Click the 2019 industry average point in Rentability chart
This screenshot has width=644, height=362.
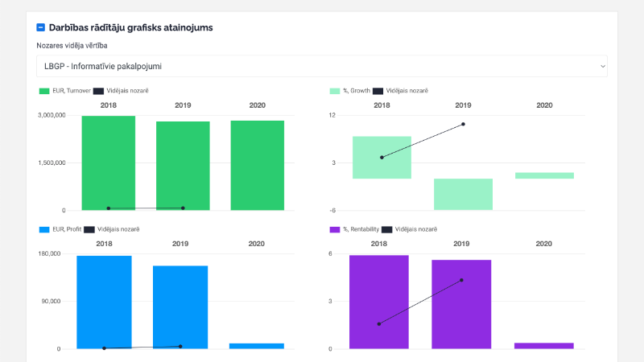coord(461,280)
